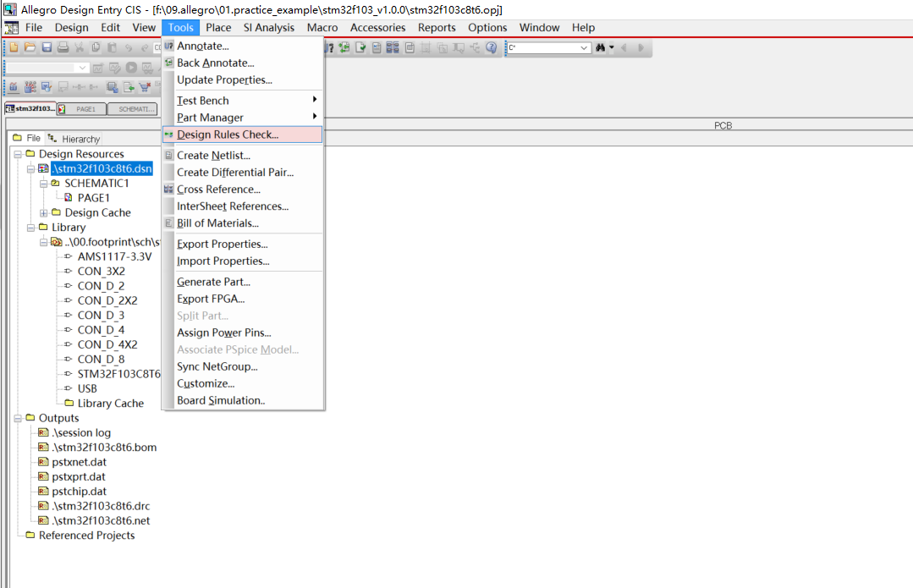
Task: Click the Help question mark toolbar icon
Action: point(492,47)
